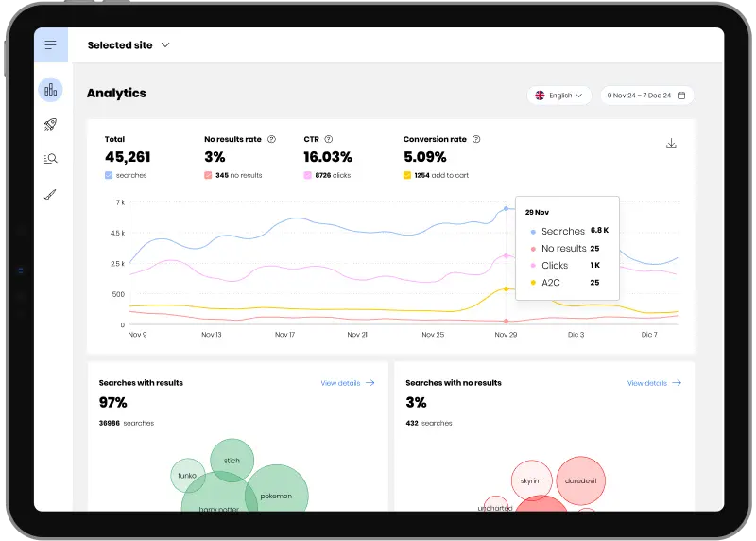Click the search list sidebar icon
The height and width of the screenshot is (541, 756).
(51, 159)
